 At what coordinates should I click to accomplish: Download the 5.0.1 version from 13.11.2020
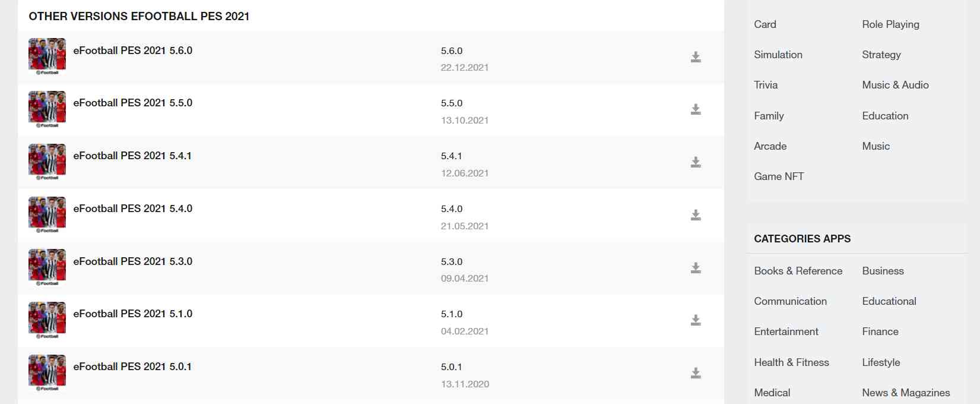696,373
